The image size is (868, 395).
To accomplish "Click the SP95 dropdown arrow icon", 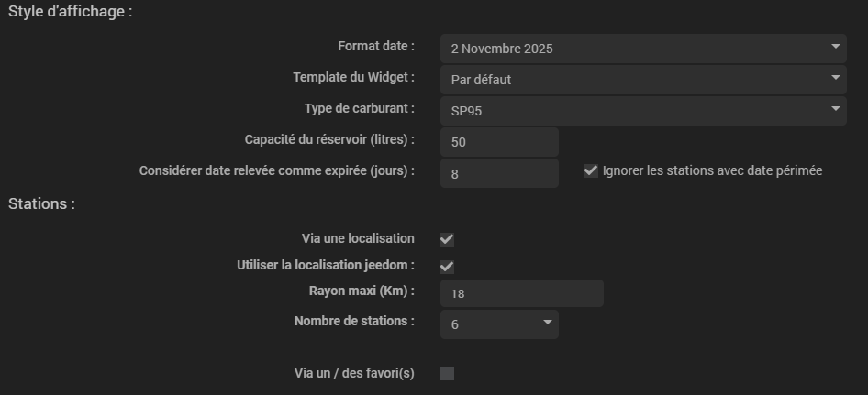I will pyautogui.click(x=836, y=109).
